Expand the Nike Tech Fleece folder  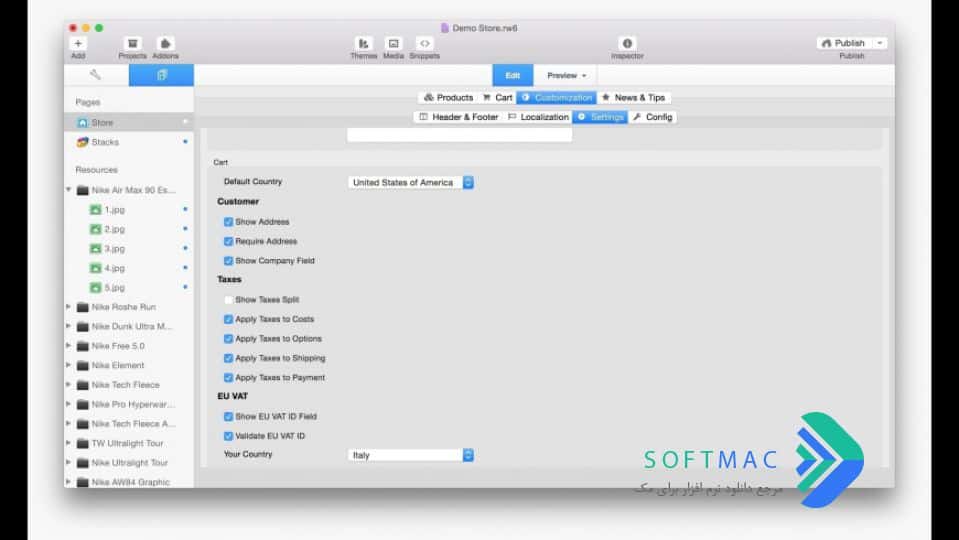point(68,385)
